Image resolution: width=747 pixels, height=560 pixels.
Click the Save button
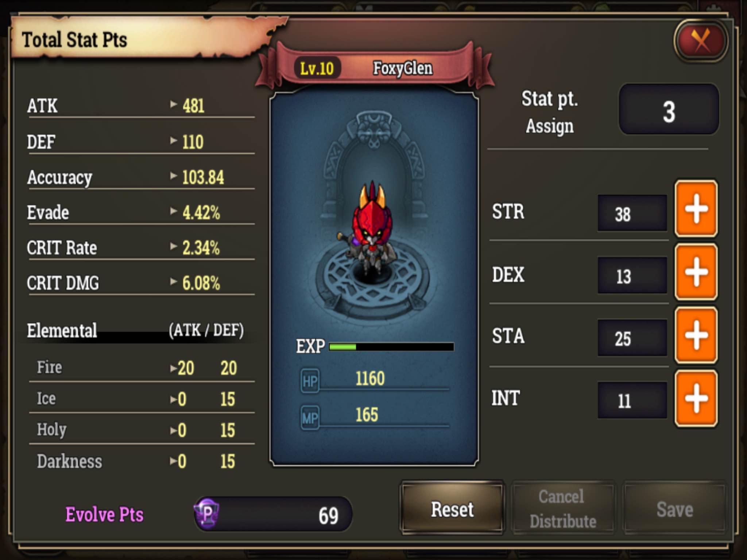tap(674, 508)
